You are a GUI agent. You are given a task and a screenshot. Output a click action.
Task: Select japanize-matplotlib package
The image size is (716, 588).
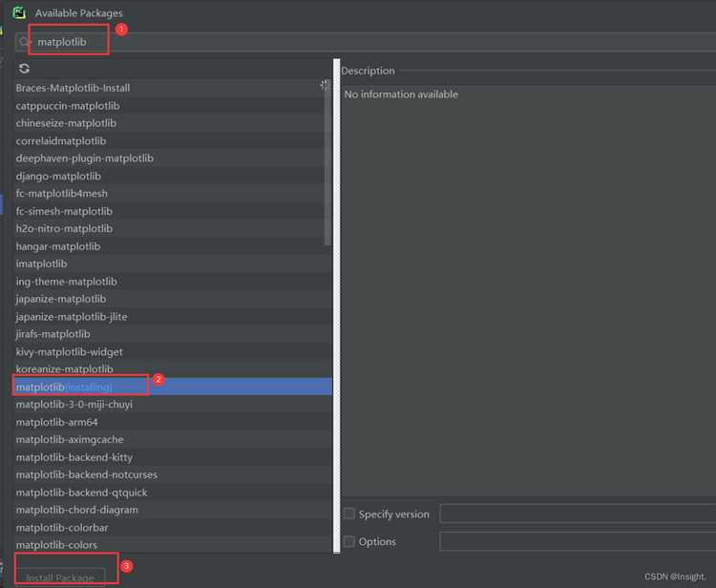pos(173,299)
